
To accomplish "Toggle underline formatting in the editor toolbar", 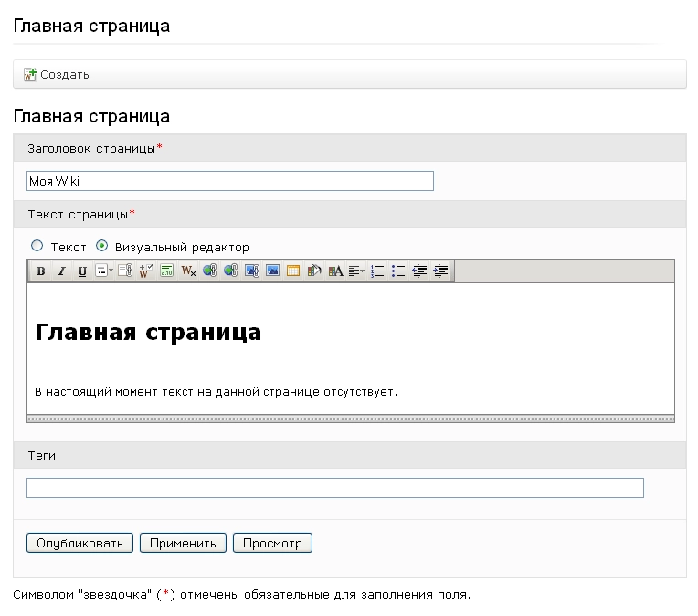I will 82,271.
